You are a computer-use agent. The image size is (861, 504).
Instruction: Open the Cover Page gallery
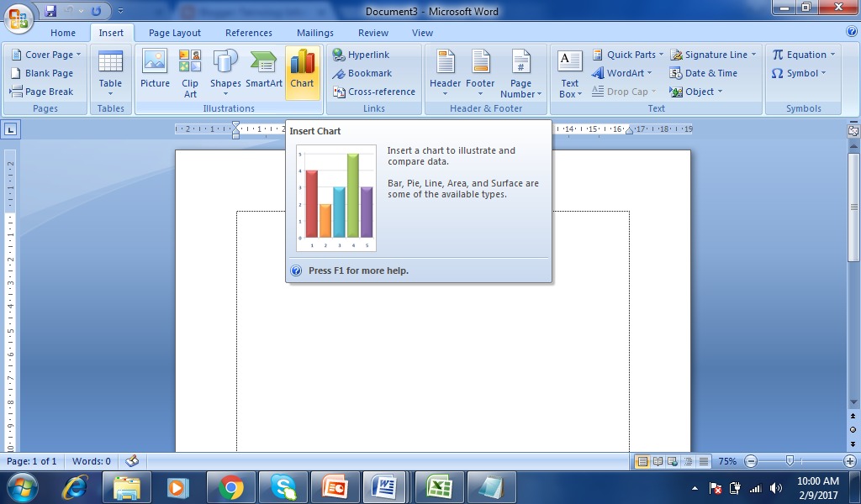[x=45, y=54]
